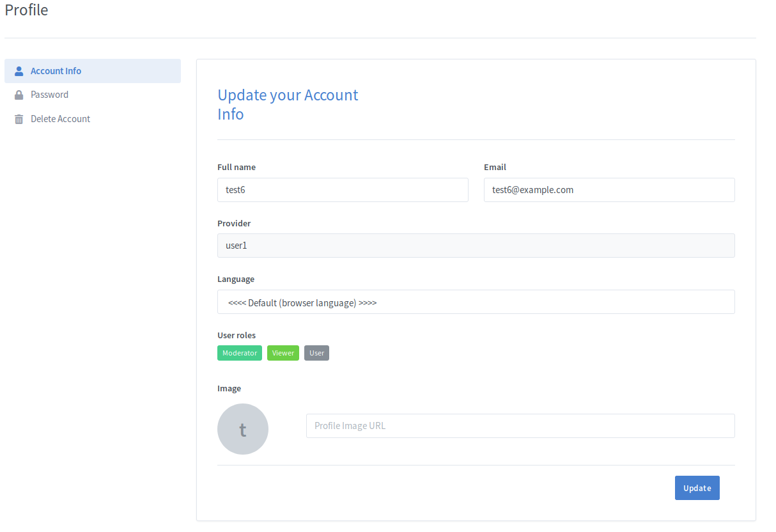Click the gray User role badge
This screenshot has width=776, height=532.
coord(316,353)
